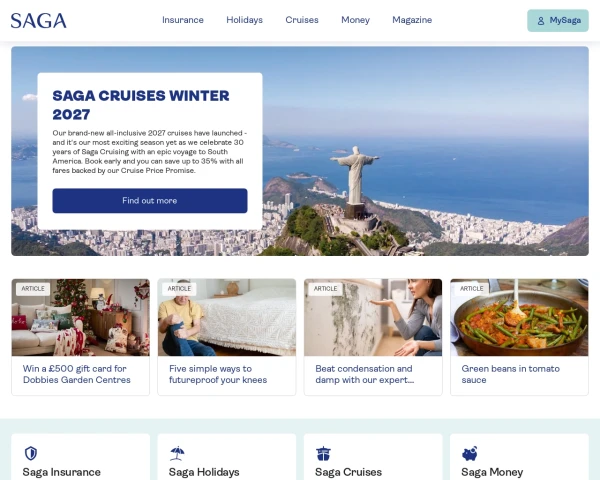
Task: Go to the Magazine section
Action: 412,20
